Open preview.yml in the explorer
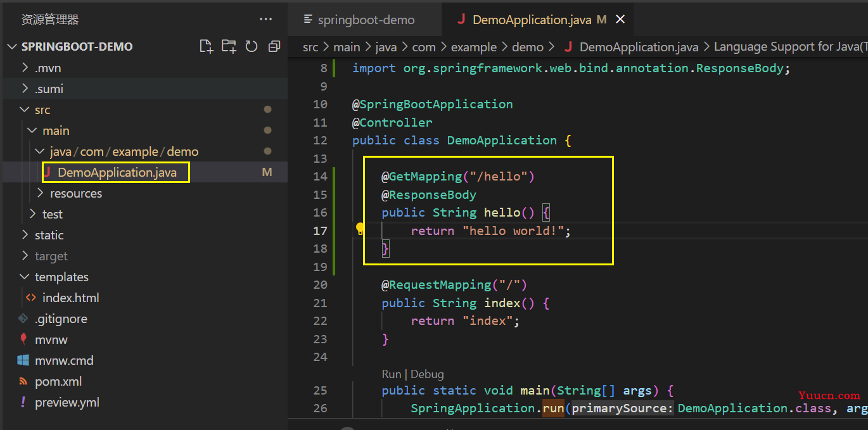This screenshot has height=430, width=868. pyautogui.click(x=67, y=402)
